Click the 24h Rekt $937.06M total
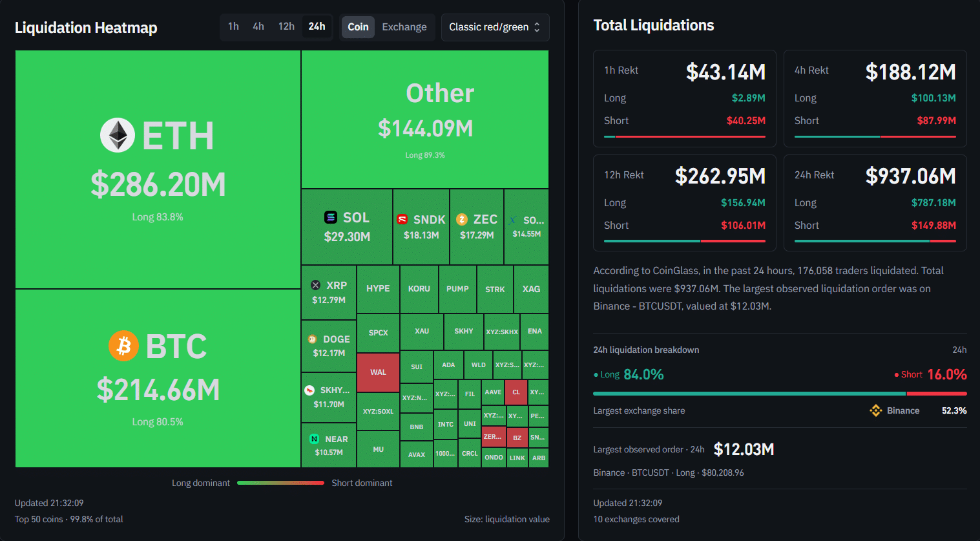Screen dimensions: 980x541 click(911, 176)
